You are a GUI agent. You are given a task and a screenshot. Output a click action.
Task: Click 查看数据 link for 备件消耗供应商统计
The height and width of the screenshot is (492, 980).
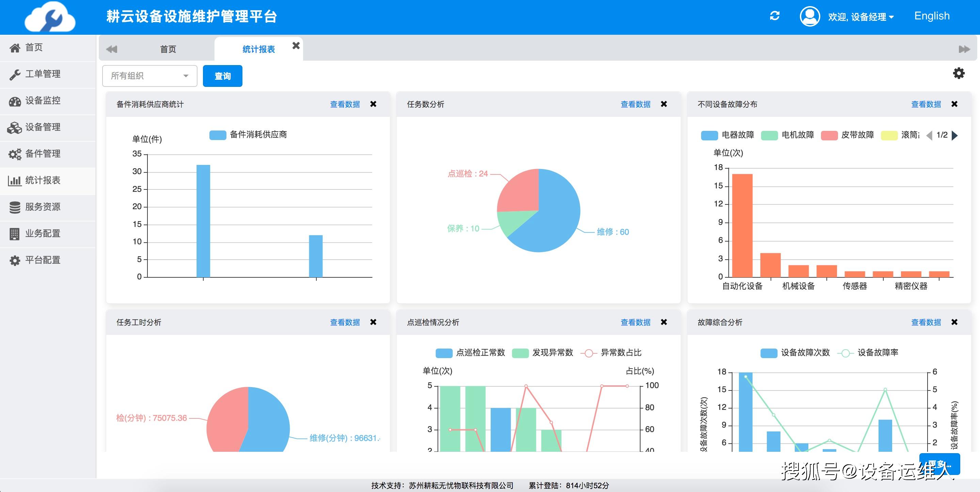[345, 104]
